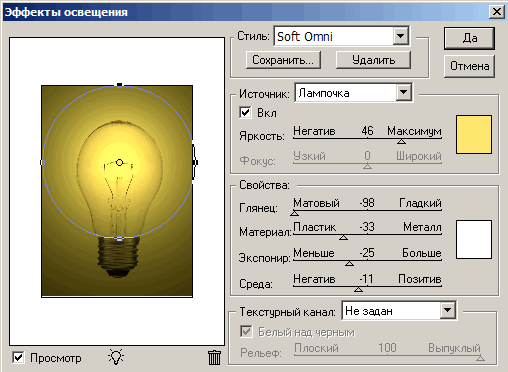This screenshot has width=508, height=372.
Task: Click the Глянец value -98
Action: click(x=367, y=203)
